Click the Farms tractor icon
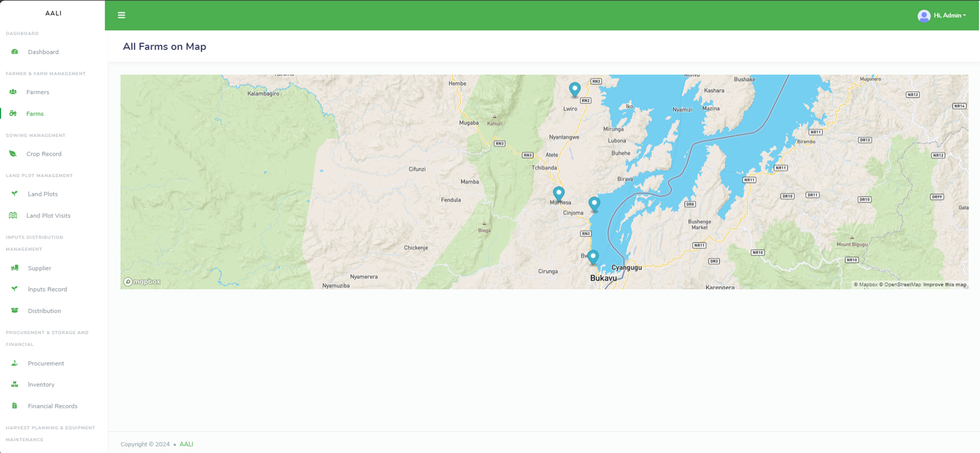 coord(13,114)
